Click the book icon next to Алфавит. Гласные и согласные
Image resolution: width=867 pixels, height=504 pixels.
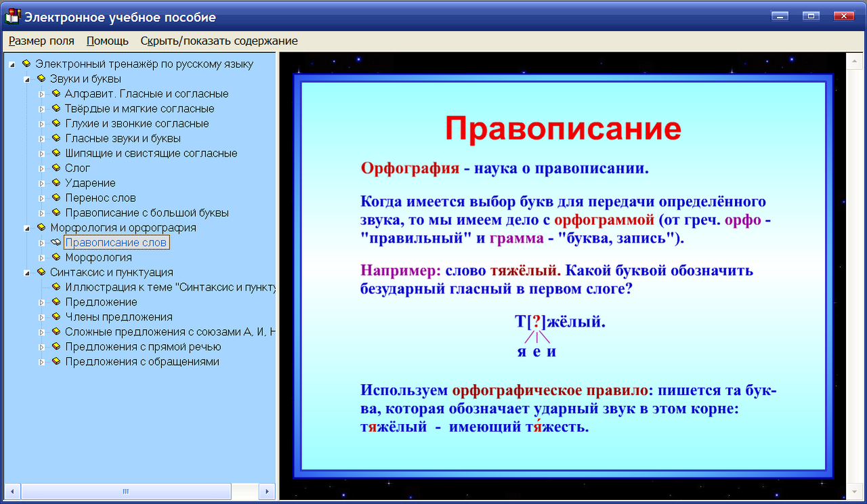click(x=58, y=93)
